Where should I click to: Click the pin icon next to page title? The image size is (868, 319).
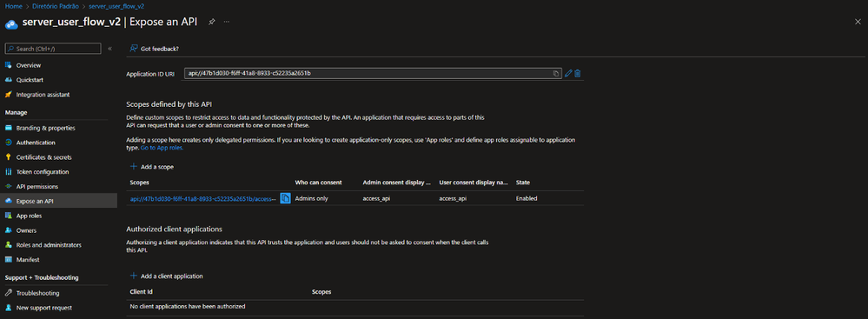pos(211,22)
